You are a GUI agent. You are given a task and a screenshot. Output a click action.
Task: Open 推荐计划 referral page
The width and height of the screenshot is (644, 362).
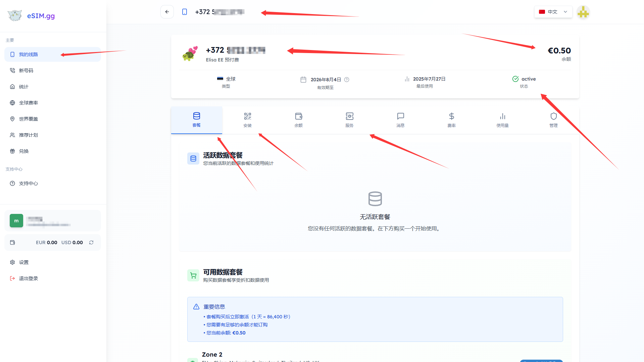pyautogui.click(x=28, y=135)
